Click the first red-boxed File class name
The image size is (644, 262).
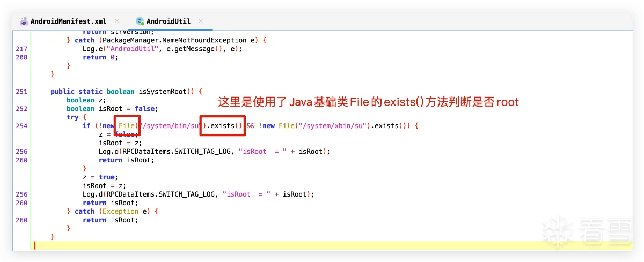pyautogui.click(x=127, y=126)
